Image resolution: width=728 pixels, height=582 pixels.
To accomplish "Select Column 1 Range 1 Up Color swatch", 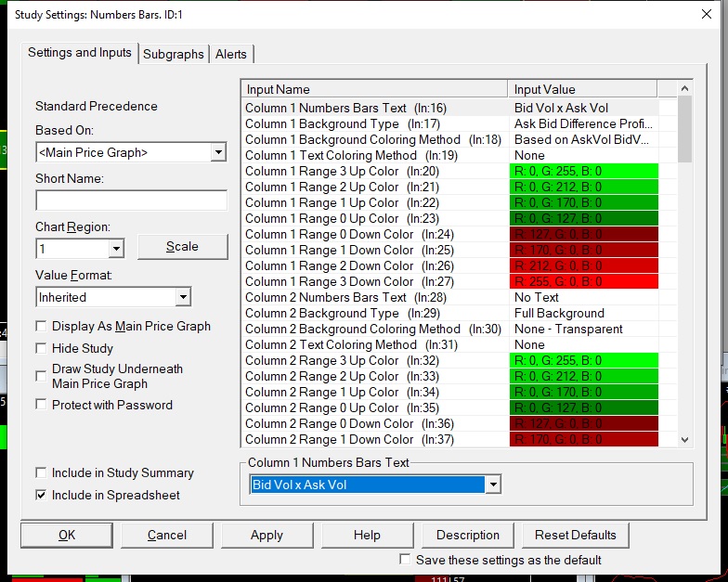I will 583,202.
